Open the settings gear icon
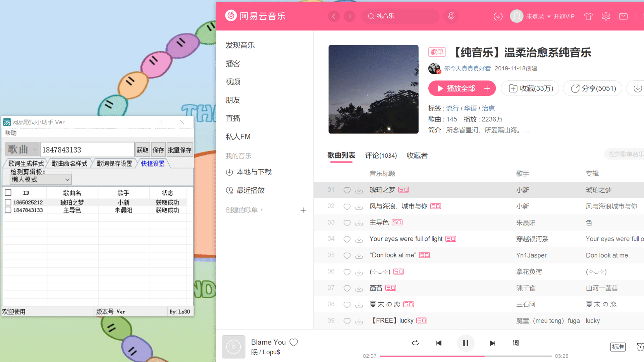 point(606,16)
